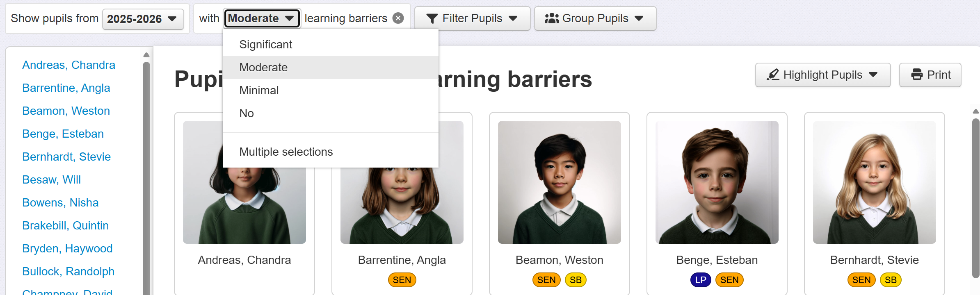Open Benge, Esteban in the sidebar list

pyautogui.click(x=63, y=134)
